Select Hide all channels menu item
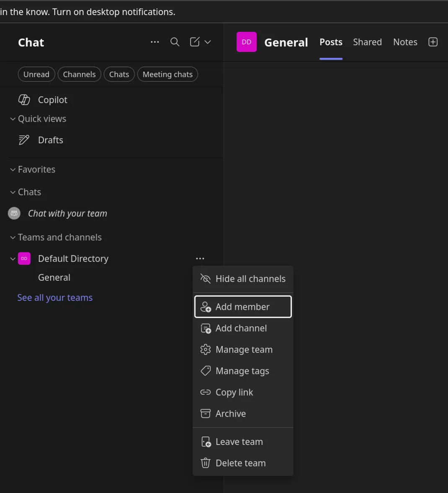The image size is (448, 493). [243, 279]
